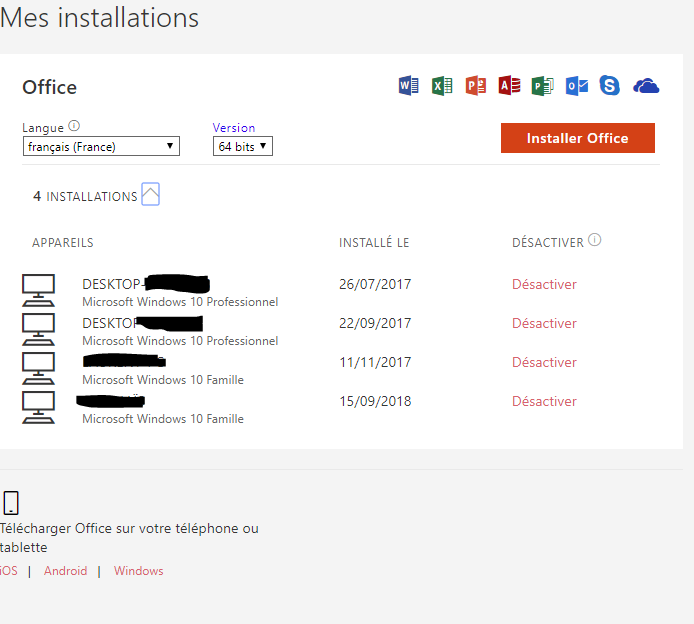694x624 pixels.
Task: Click the Installer Office button
Action: (x=578, y=138)
